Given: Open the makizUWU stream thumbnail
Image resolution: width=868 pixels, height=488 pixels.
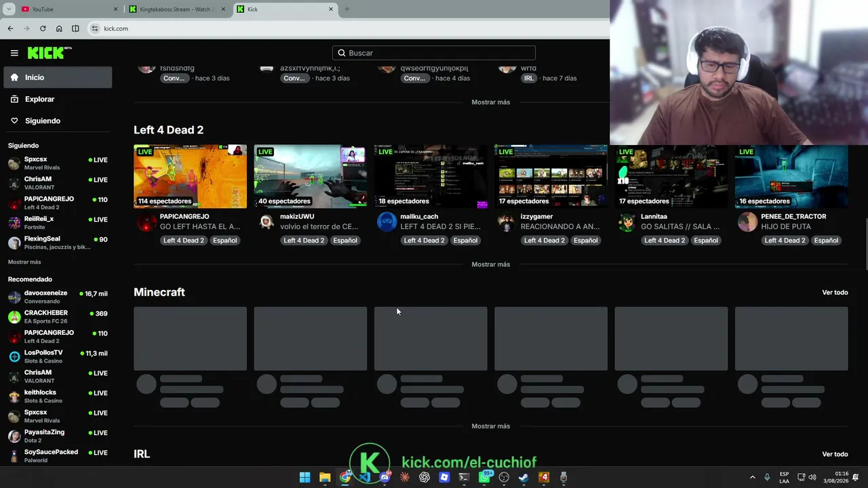Looking at the screenshot, I should (x=311, y=176).
